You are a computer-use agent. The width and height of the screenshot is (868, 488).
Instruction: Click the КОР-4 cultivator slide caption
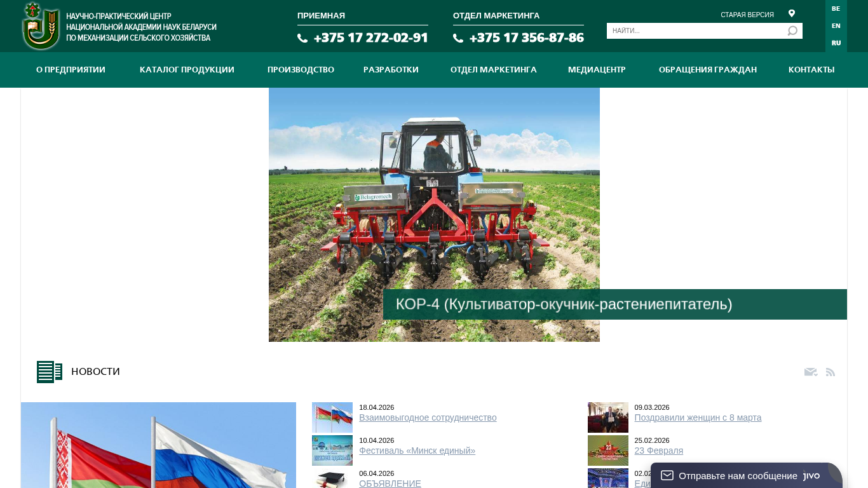click(615, 304)
